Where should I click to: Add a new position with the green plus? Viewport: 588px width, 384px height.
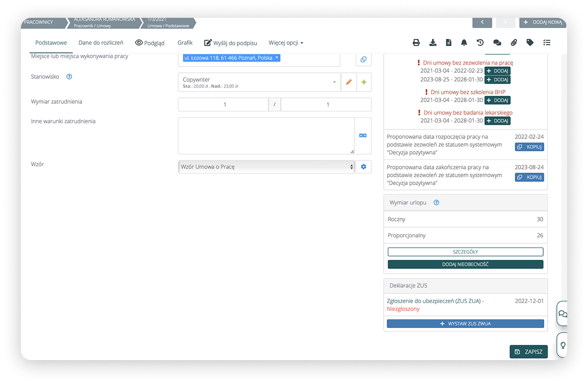[x=364, y=82]
